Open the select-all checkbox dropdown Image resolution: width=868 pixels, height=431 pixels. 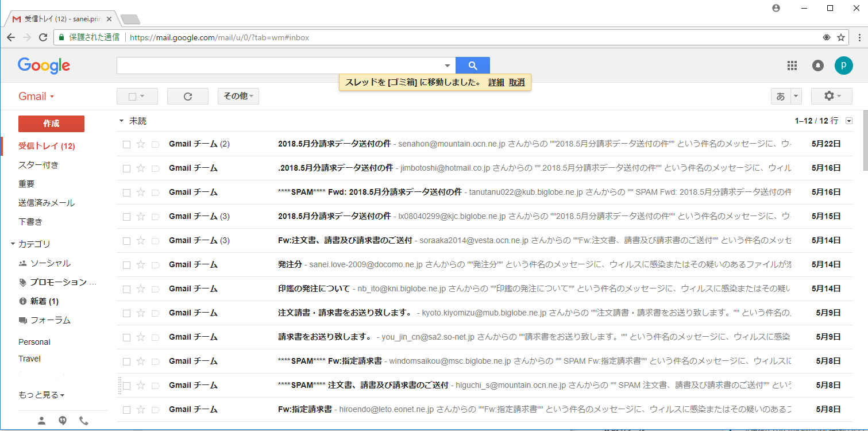coord(142,97)
